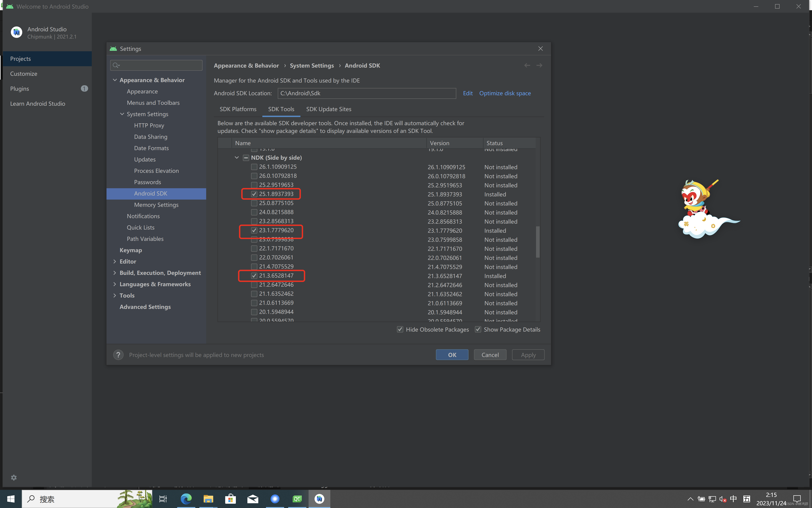Switch the Chinese input method indicator

pos(733,499)
